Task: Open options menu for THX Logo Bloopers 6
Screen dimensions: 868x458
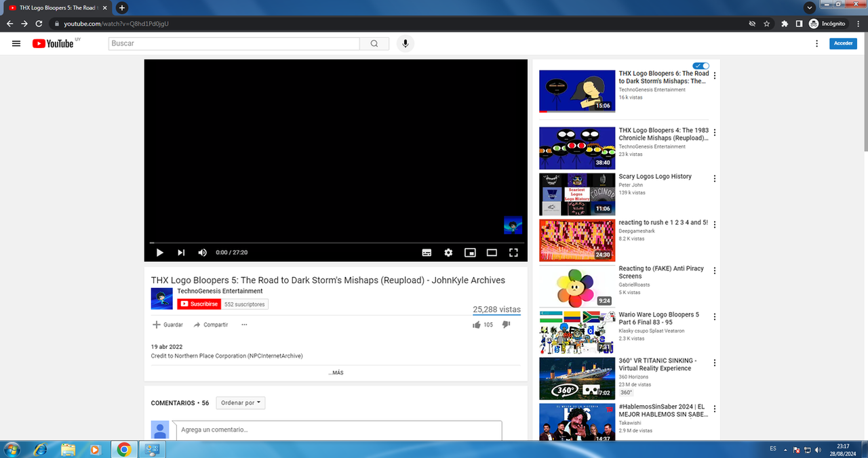Action: [x=714, y=76]
